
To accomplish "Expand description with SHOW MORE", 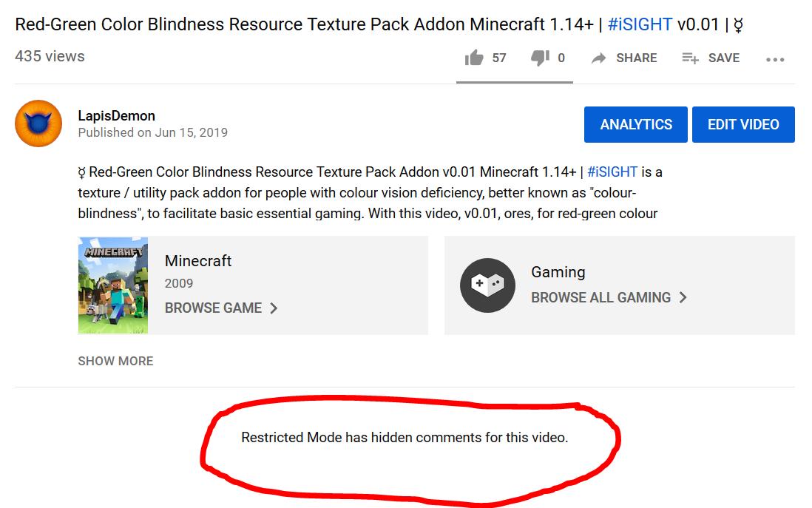I will pyautogui.click(x=115, y=361).
